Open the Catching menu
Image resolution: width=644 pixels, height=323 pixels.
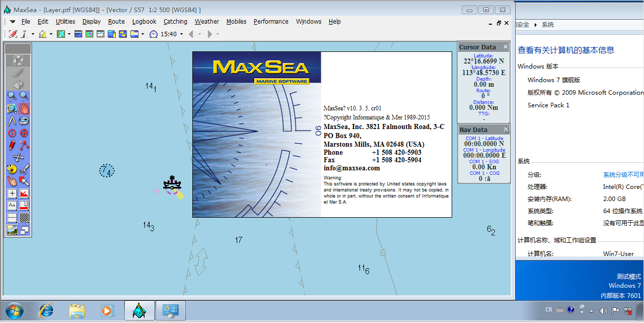click(175, 22)
